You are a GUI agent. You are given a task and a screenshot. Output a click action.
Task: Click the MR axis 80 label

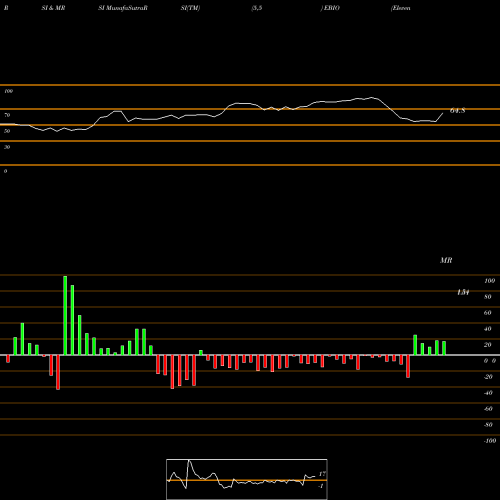(488, 297)
